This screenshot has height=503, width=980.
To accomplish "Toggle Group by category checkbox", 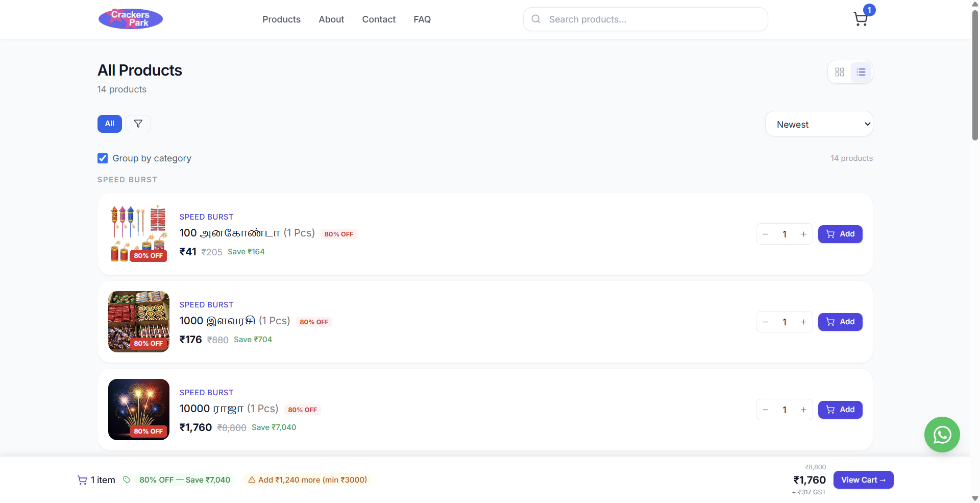I will [103, 158].
